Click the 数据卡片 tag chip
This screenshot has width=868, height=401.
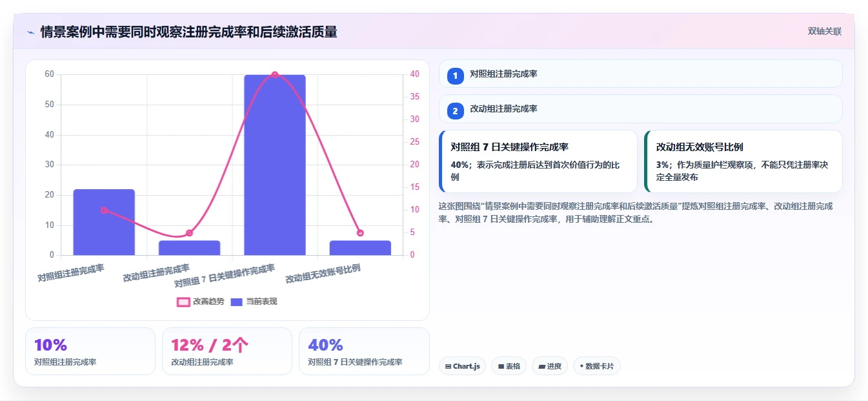click(597, 366)
